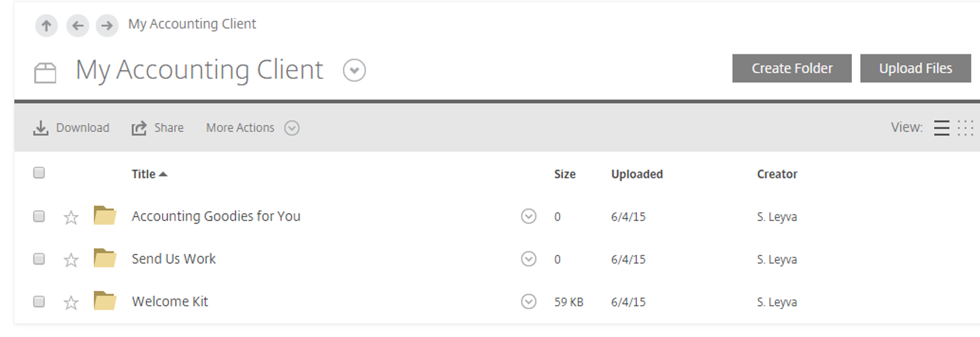
Task: Star the Welcome Kit folder
Action: click(x=71, y=303)
